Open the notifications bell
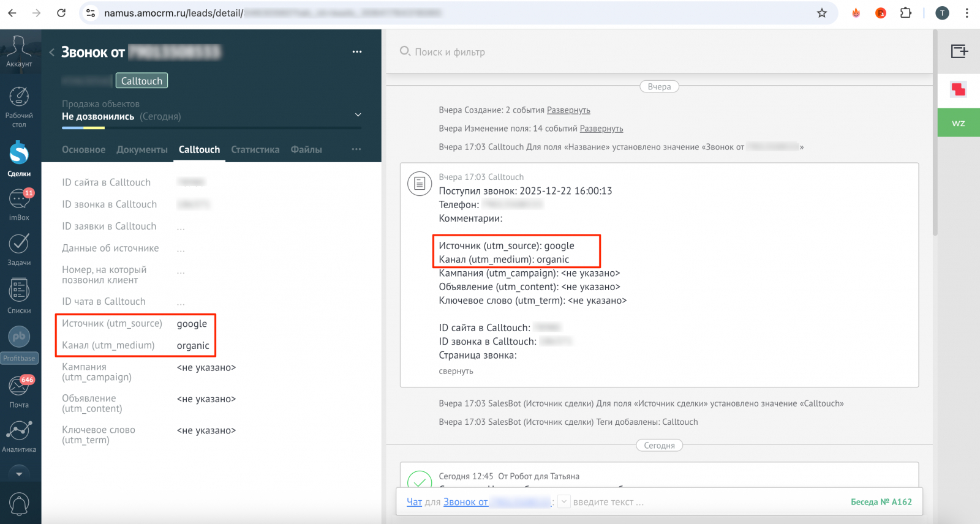Image resolution: width=980 pixels, height=524 pixels. pos(19,504)
